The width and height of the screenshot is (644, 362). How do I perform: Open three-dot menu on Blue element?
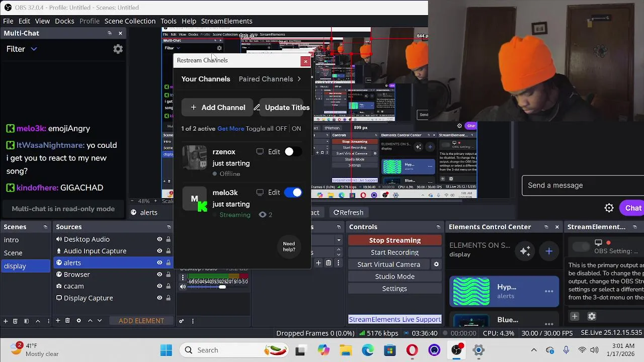[x=549, y=324]
